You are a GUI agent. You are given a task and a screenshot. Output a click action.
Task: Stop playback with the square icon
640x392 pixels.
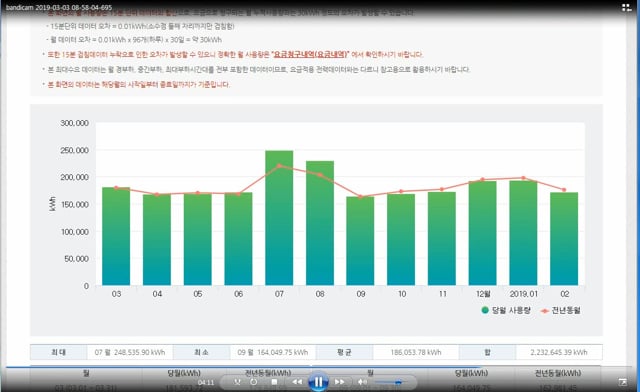point(275,382)
